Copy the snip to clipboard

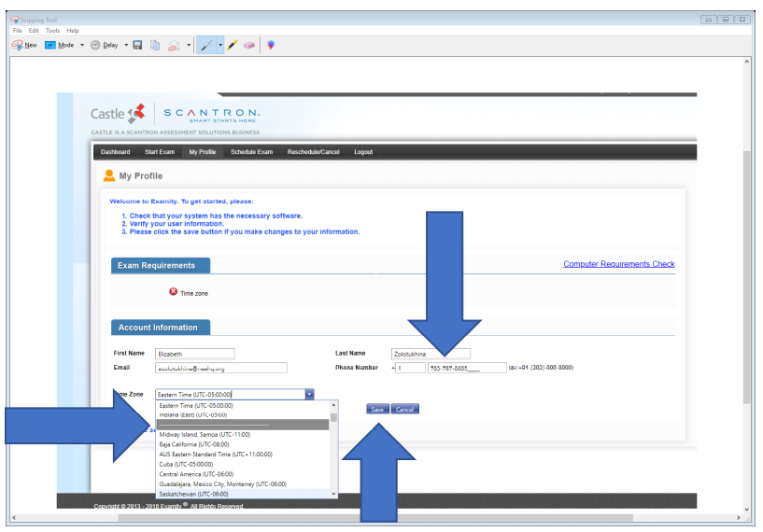click(155, 45)
